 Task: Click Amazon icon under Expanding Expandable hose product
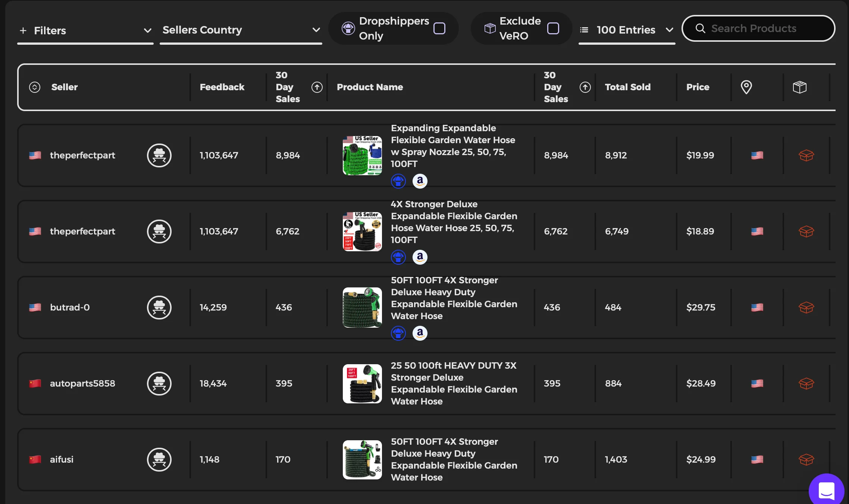(420, 181)
